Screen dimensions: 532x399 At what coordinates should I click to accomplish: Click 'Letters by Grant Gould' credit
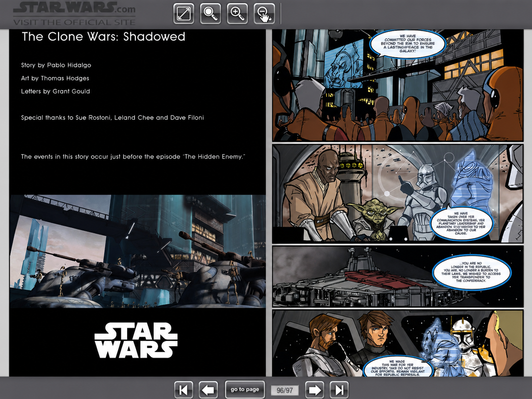55,91
